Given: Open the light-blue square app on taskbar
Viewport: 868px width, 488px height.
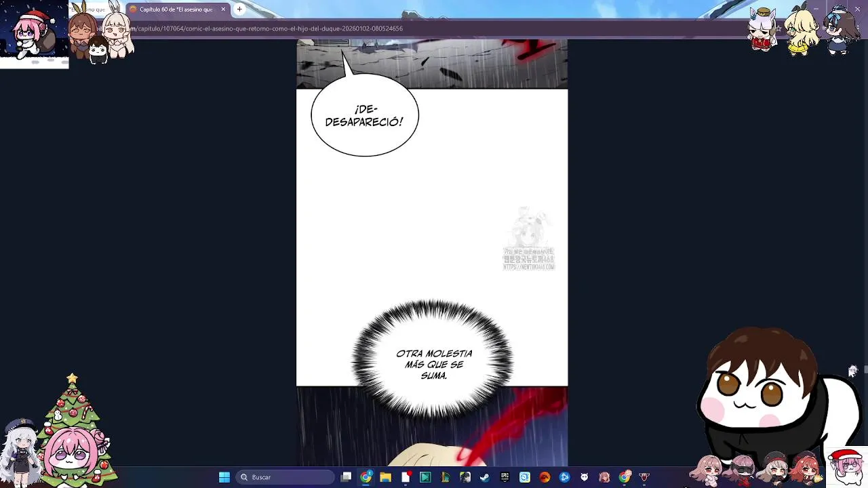Looking at the screenshot, I should tap(525, 477).
